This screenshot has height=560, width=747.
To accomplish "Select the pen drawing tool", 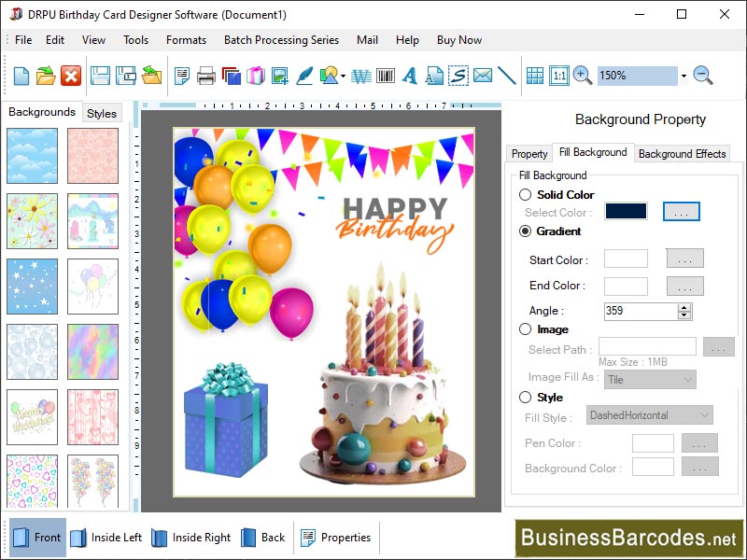I will tap(303, 76).
